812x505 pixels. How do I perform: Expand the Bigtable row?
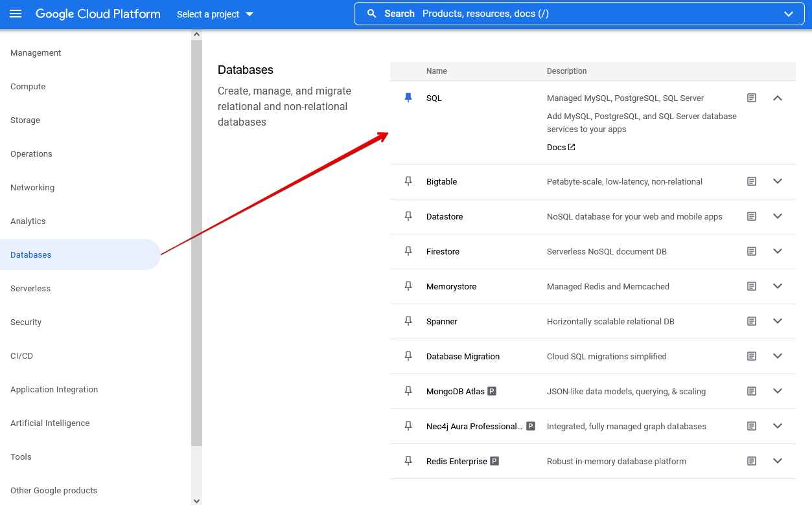coord(778,181)
